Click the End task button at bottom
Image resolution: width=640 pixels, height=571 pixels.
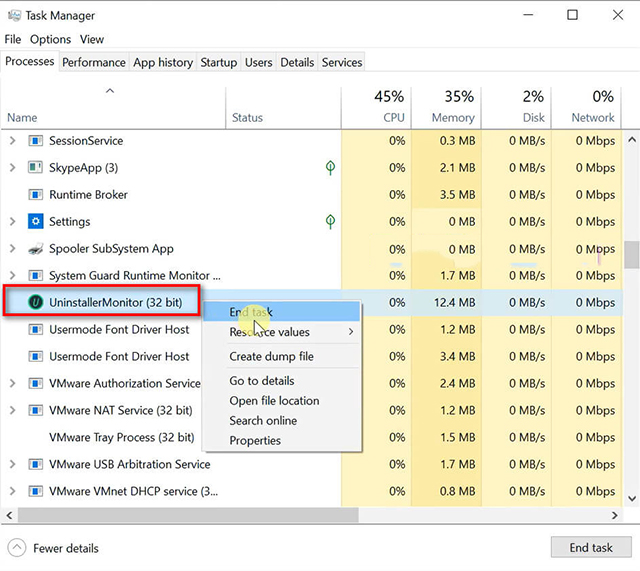[591, 547]
